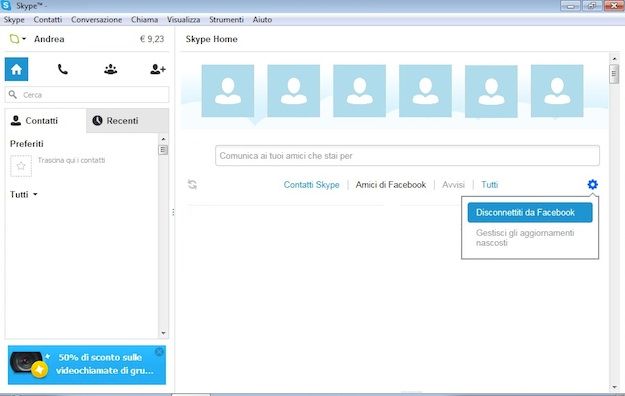The image size is (625, 396).
Task: Click the Cerca search field
Action: pos(87,95)
